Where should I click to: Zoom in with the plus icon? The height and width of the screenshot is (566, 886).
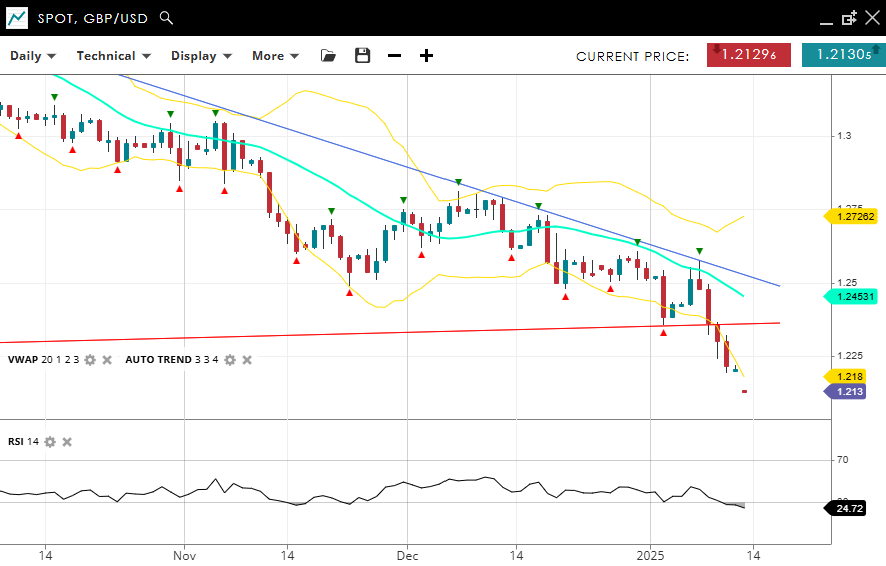[426, 56]
